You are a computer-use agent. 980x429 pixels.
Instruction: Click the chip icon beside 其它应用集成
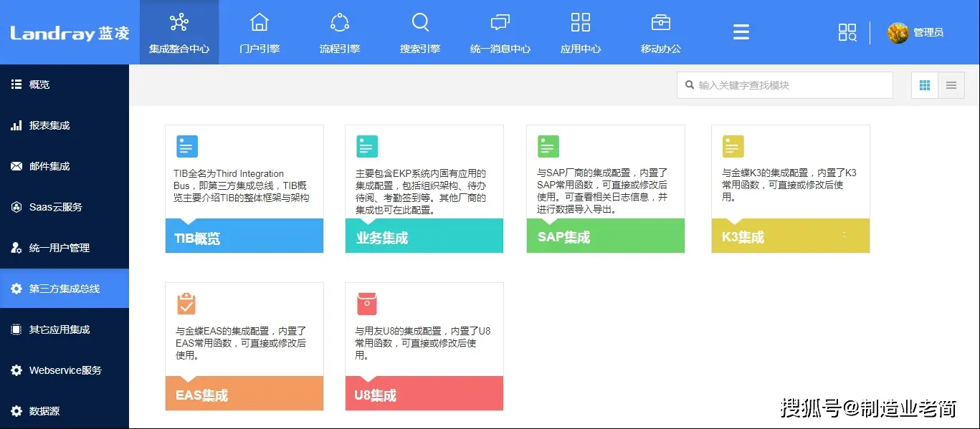[x=16, y=329]
